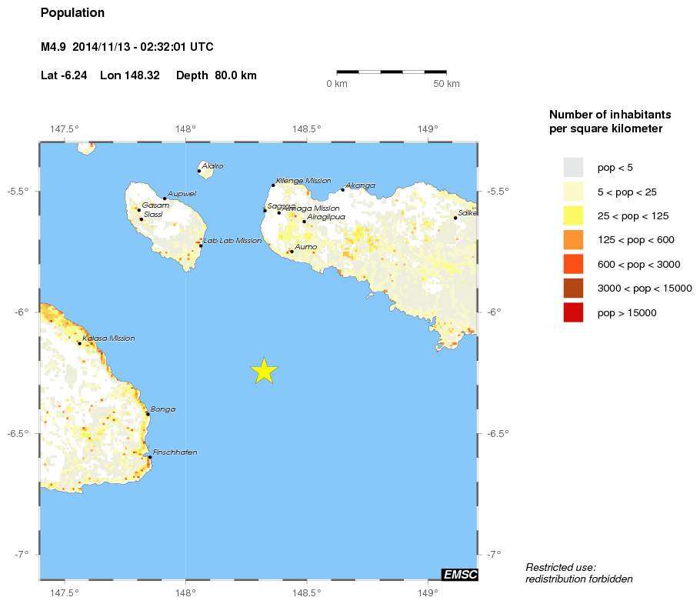700x604 pixels.
Task: Click the 50 km scale bar
Action: pyautogui.click(x=392, y=72)
